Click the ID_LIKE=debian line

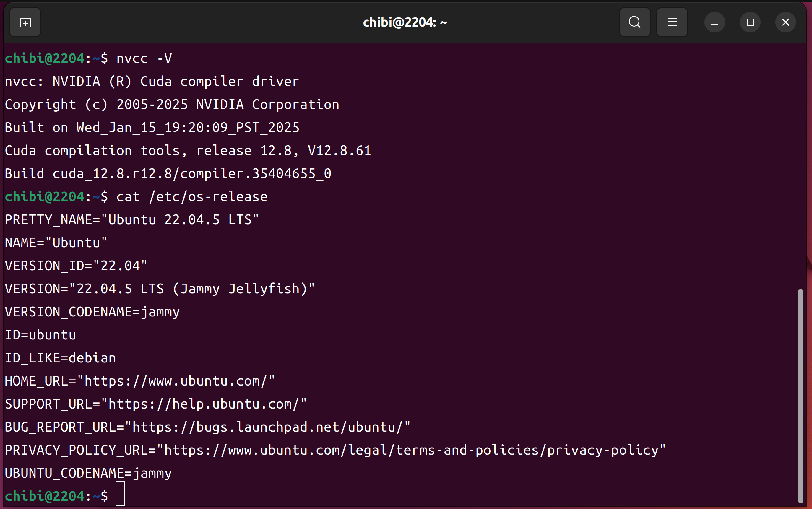pyautogui.click(x=61, y=358)
